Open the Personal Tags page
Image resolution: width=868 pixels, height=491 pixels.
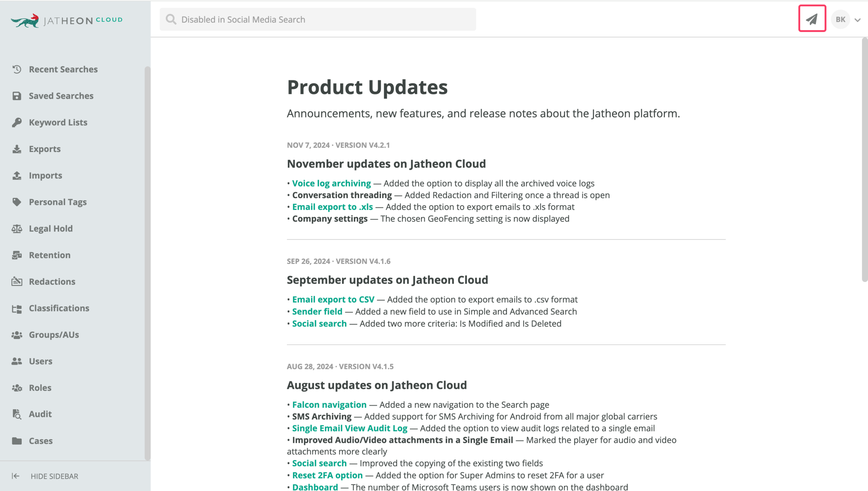[58, 202]
